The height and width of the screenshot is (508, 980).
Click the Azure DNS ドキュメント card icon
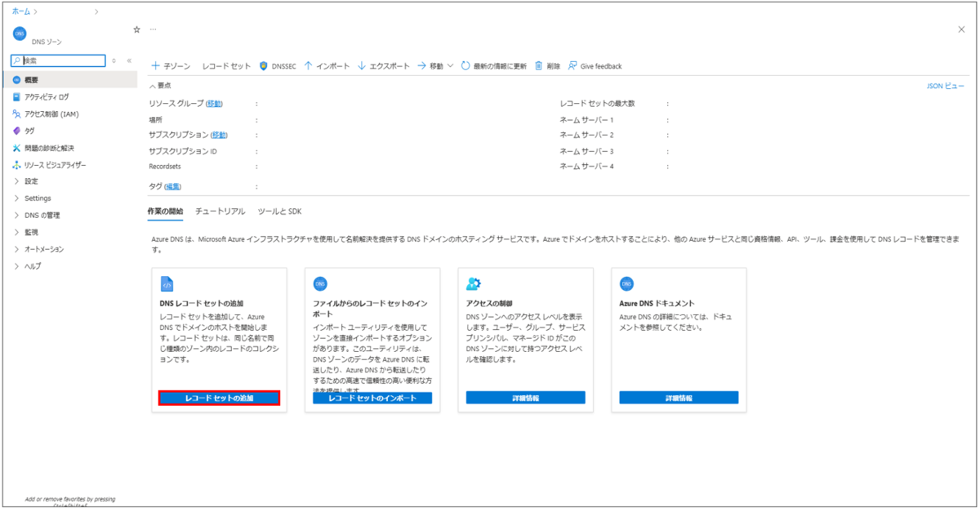pyautogui.click(x=626, y=284)
